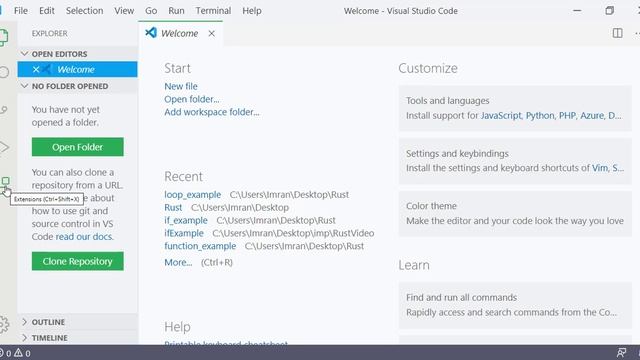Click the 'Customize' heading

coord(428,68)
